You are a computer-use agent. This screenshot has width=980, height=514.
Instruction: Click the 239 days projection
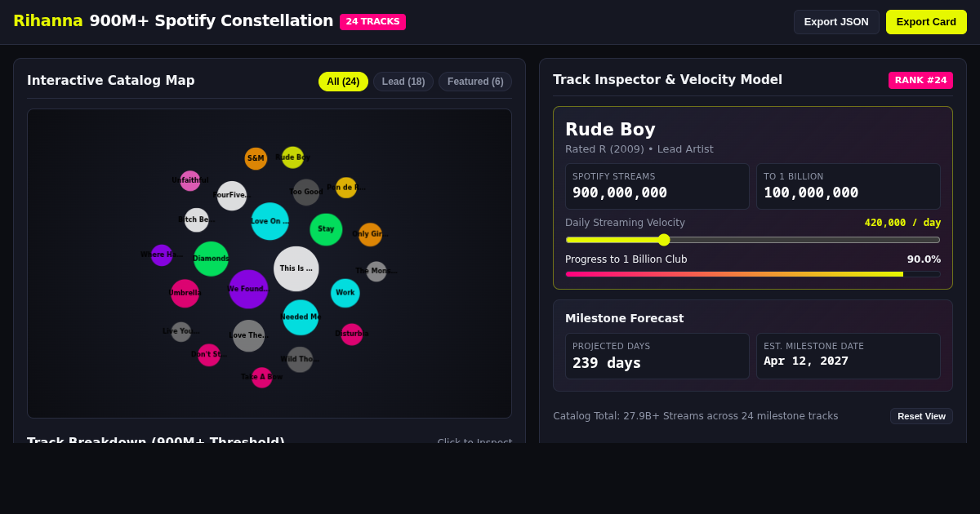click(607, 363)
